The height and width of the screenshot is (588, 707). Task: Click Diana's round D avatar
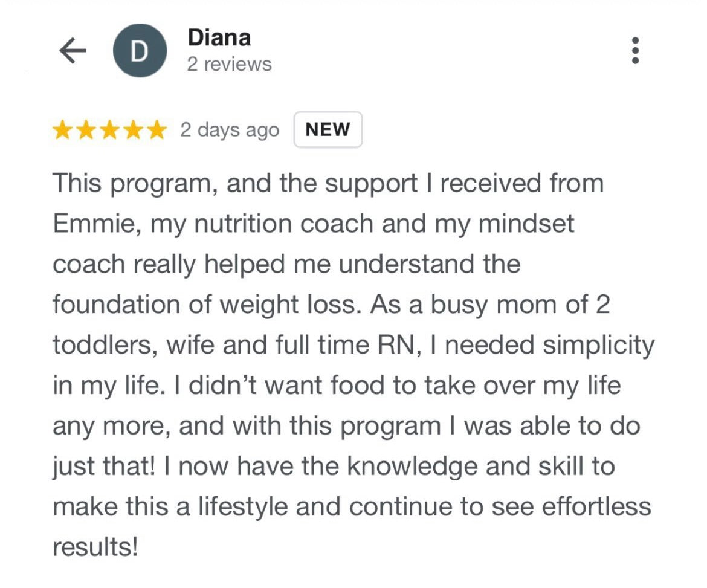pyautogui.click(x=140, y=51)
